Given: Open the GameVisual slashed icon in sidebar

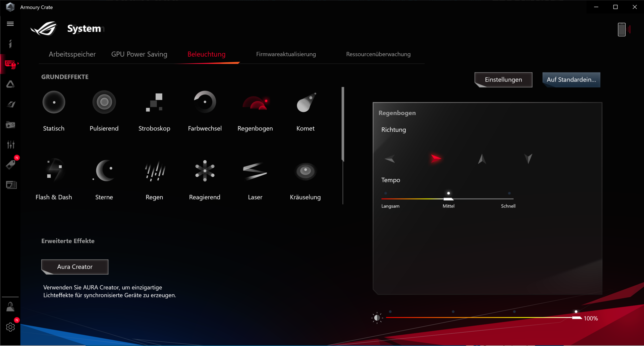Looking at the screenshot, I should (10, 105).
